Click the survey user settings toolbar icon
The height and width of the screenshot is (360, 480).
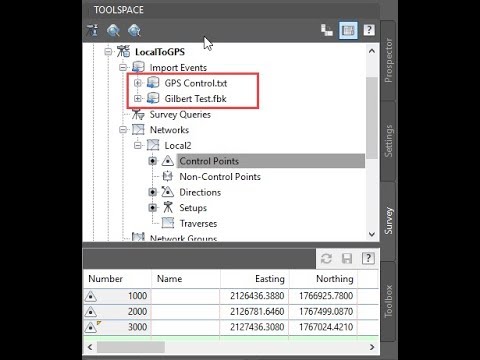(92, 30)
